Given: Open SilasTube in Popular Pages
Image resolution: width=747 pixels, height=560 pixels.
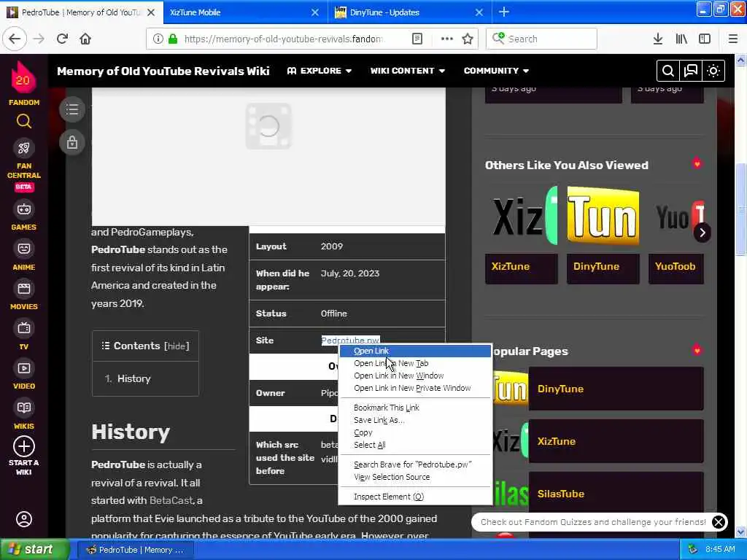Looking at the screenshot, I should [x=616, y=494].
